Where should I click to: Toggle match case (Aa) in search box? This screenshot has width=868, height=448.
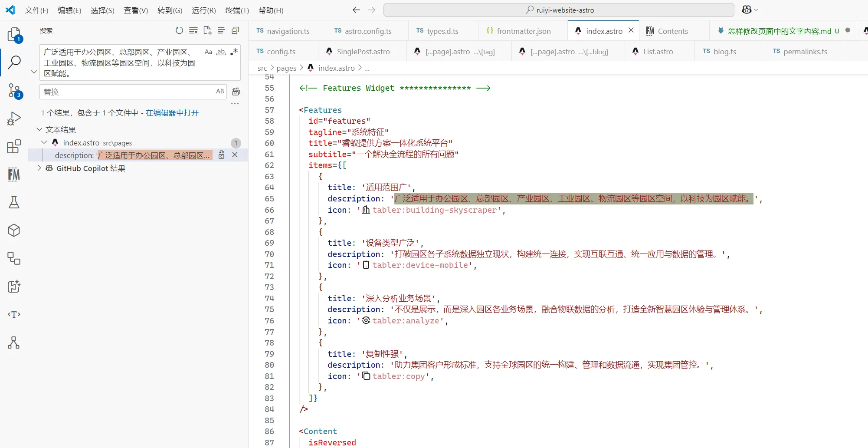[208, 52]
